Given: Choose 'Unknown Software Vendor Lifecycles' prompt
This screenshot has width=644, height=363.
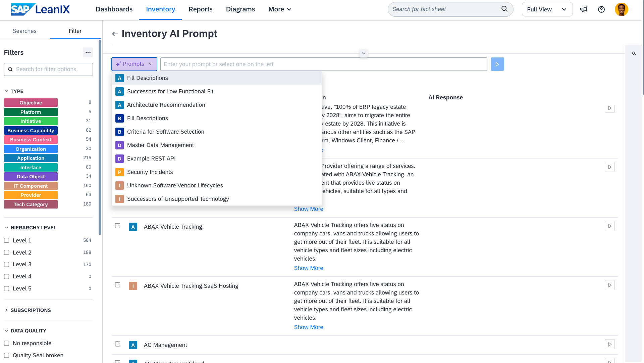Looking at the screenshot, I should click(x=217, y=185).
